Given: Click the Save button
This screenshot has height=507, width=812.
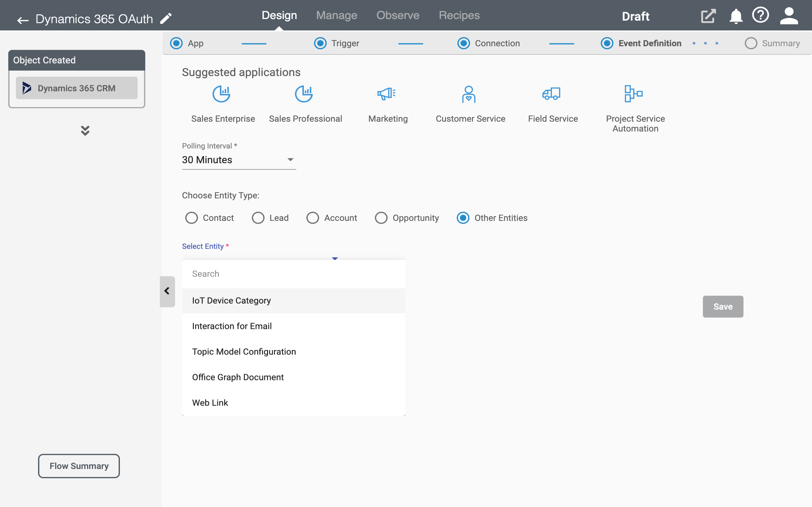Looking at the screenshot, I should (x=723, y=306).
